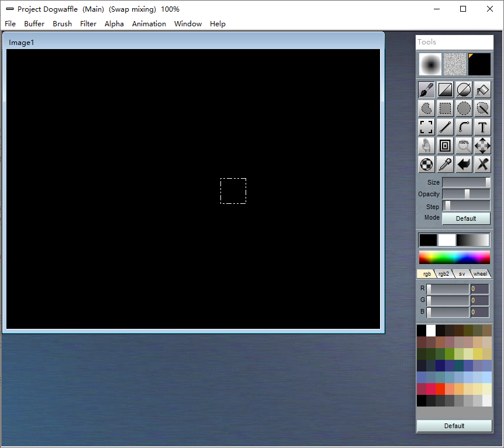This screenshot has height=448, width=504.
Task: Click the Size slider
Action: (466, 182)
